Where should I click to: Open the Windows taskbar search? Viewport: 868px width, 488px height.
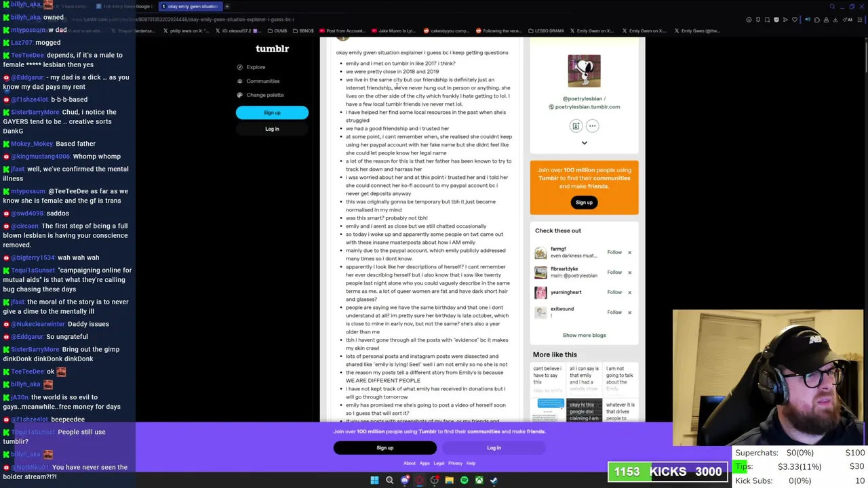point(389,481)
